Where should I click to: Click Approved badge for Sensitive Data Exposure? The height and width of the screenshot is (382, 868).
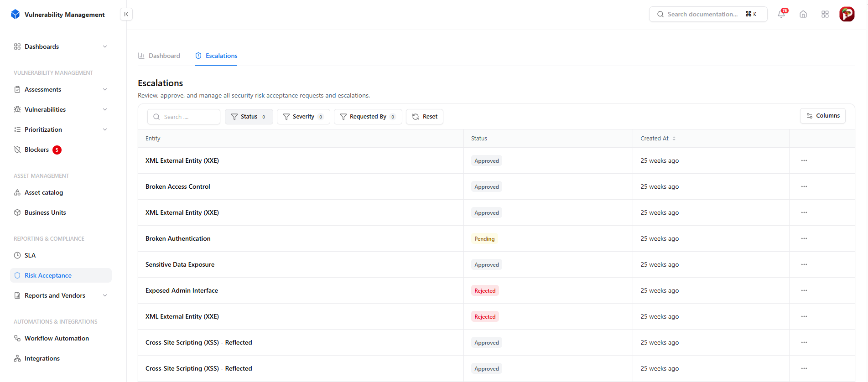pos(487,264)
